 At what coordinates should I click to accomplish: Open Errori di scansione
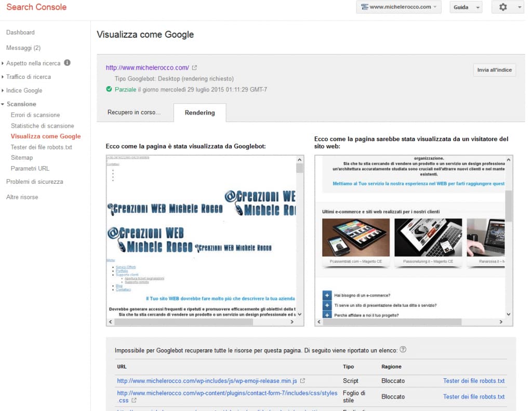click(35, 115)
